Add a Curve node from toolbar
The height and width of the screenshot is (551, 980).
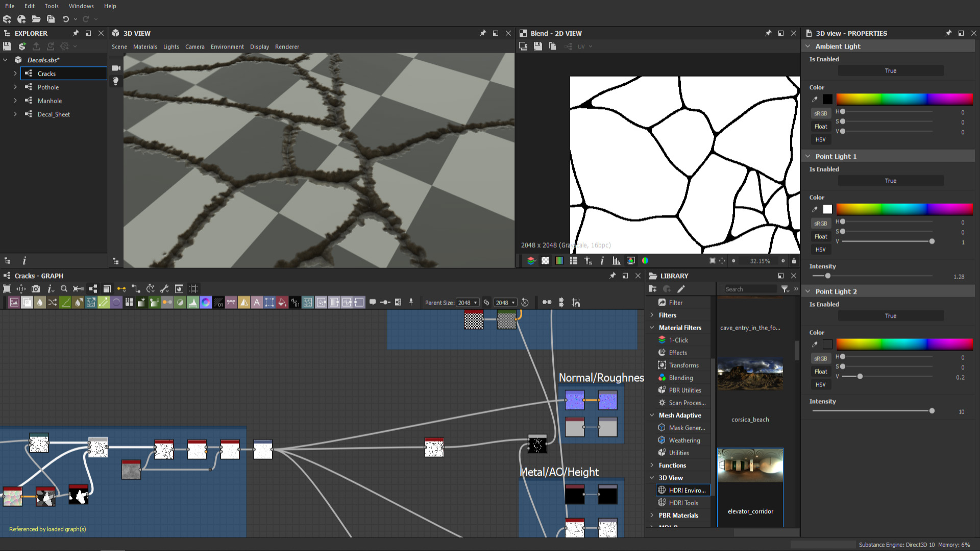pyautogui.click(x=65, y=303)
